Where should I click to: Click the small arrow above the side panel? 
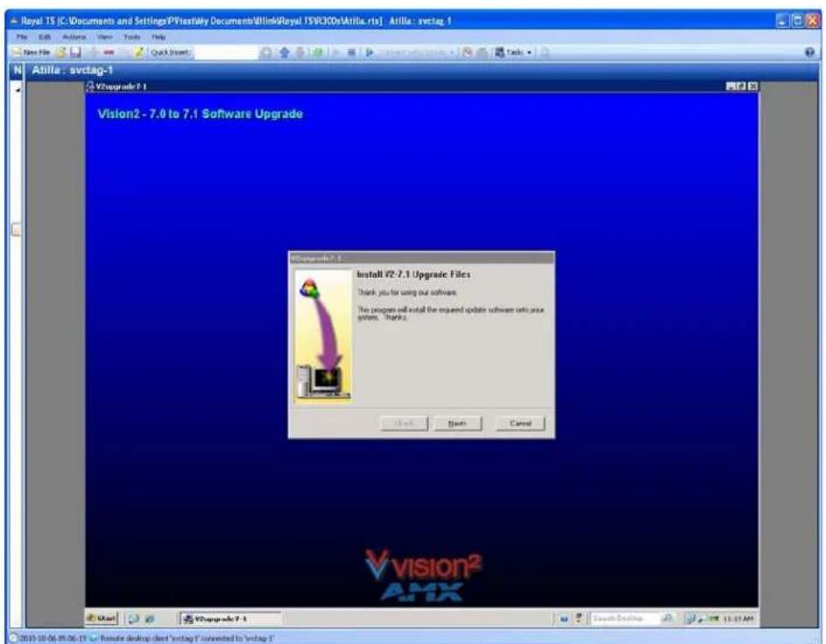[x=17, y=91]
